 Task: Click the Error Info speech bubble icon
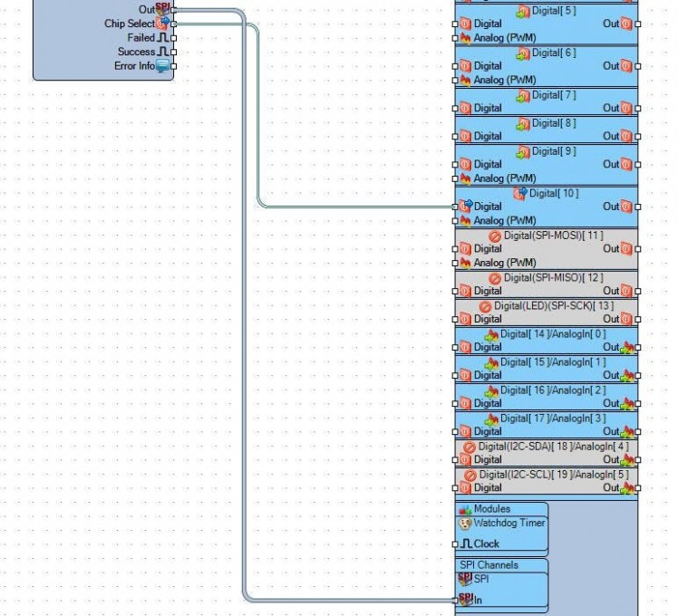[x=162, y=66]
